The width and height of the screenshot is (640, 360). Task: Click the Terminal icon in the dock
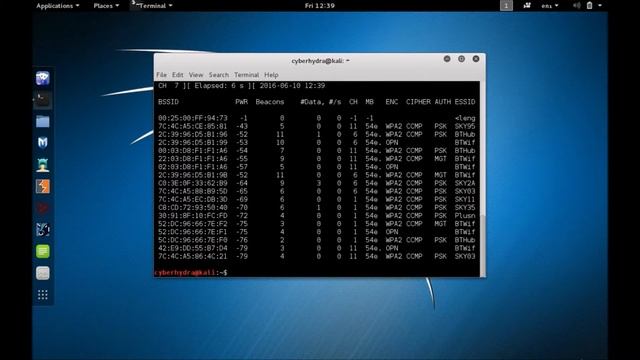43,100
